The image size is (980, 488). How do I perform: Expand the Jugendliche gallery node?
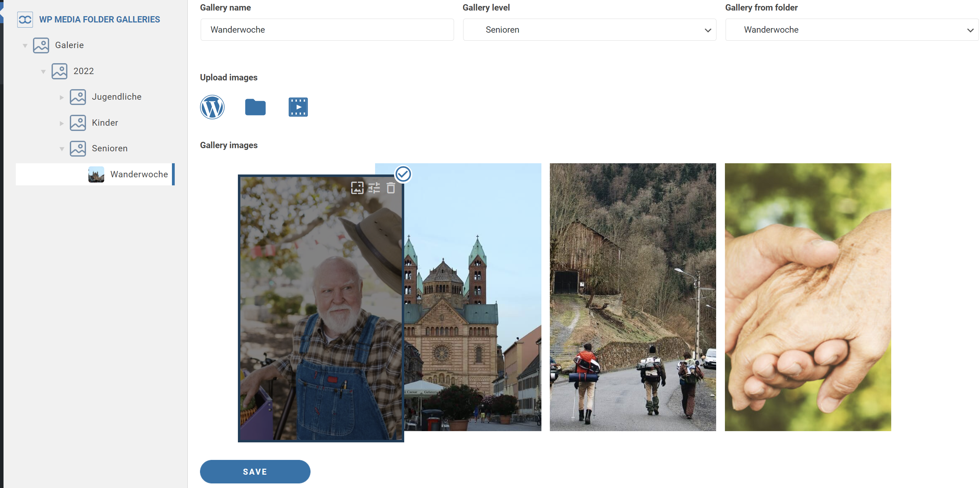tap(62, 98)
